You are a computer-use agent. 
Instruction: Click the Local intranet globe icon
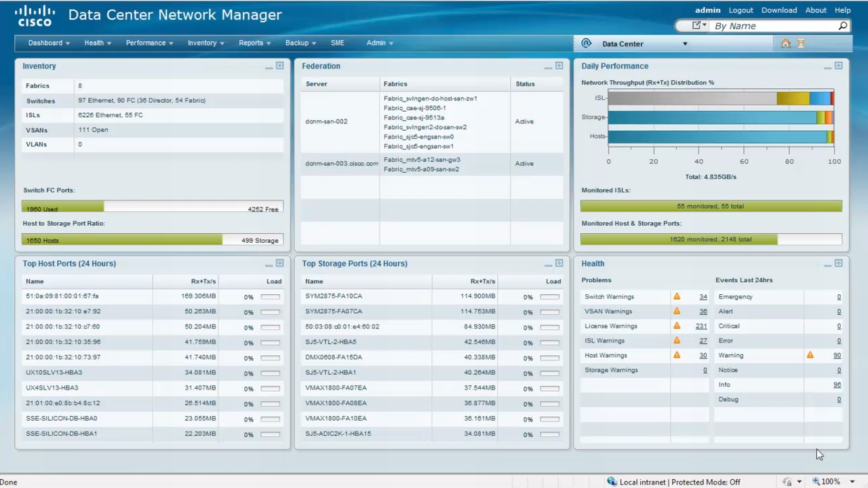click(612, 481)
